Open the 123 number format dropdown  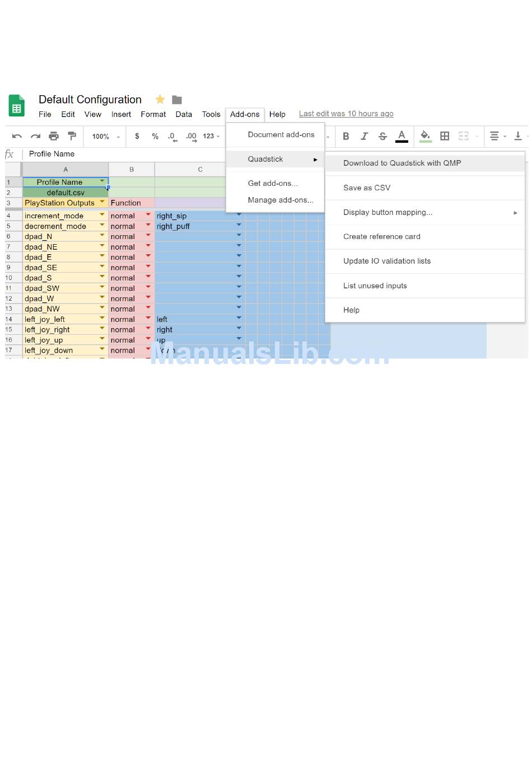point(211,136)
